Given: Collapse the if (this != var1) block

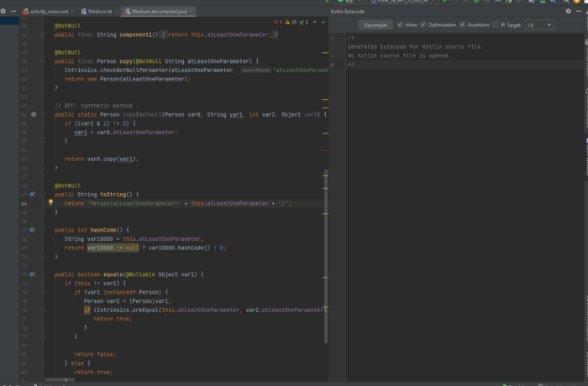Looking at the screenshot, I should (x=43, y=284).
